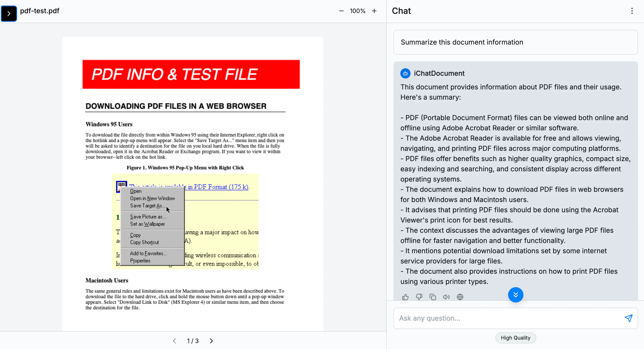Viewport: 644px width, 349px height.
Task: Read the response aloud with speaker icon
Action: coord(446,297)
